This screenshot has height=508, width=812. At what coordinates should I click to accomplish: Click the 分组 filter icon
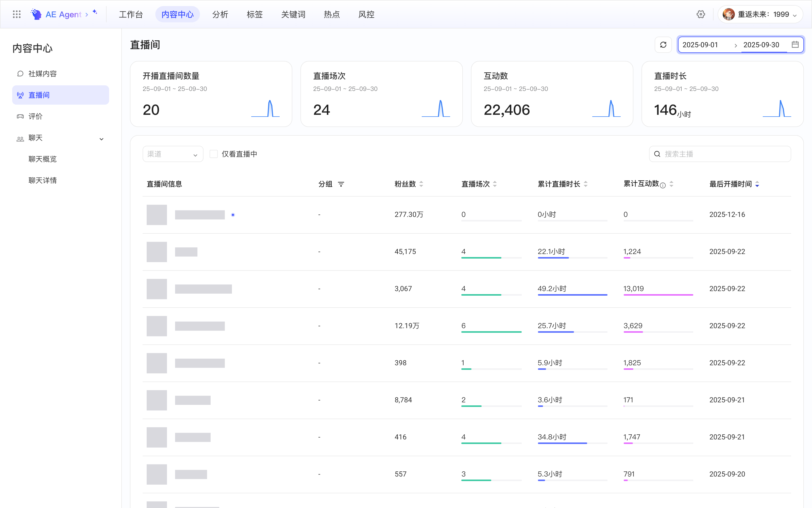tap(341, 184)
